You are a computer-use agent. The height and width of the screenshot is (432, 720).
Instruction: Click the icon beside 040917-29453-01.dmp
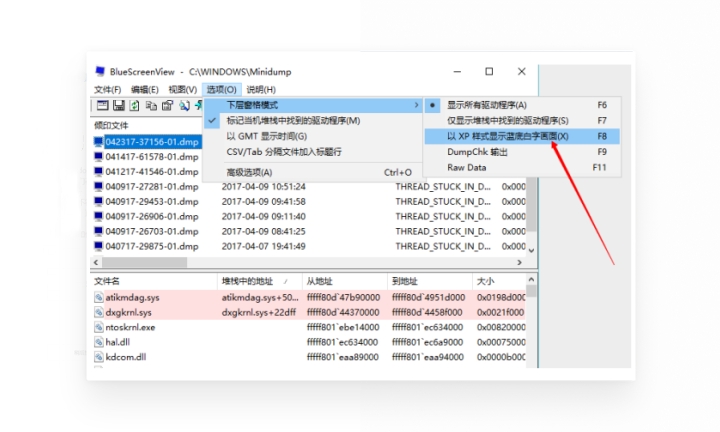[x=98, y=202]
